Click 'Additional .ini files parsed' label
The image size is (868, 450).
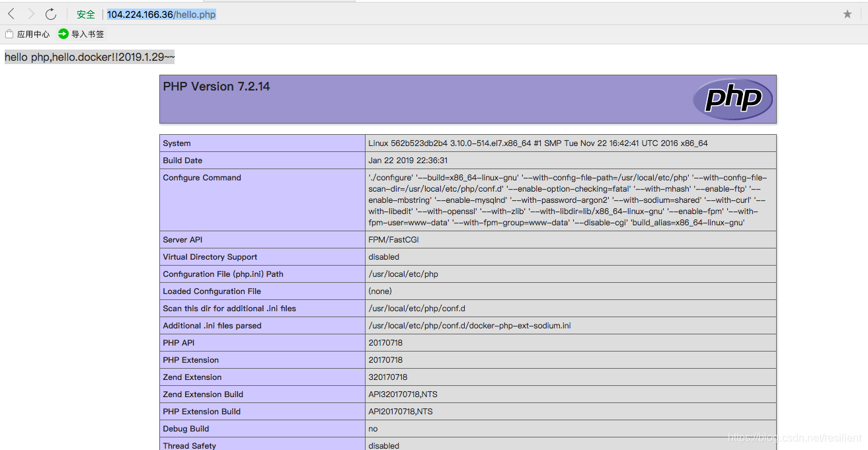tap(212, 326)
